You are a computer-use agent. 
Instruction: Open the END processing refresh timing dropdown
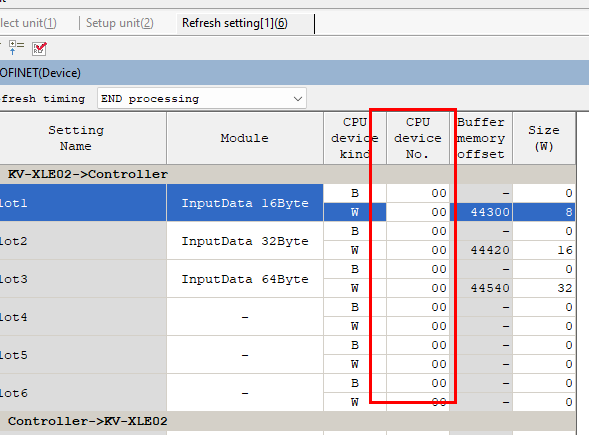click(x=202, y=99)
